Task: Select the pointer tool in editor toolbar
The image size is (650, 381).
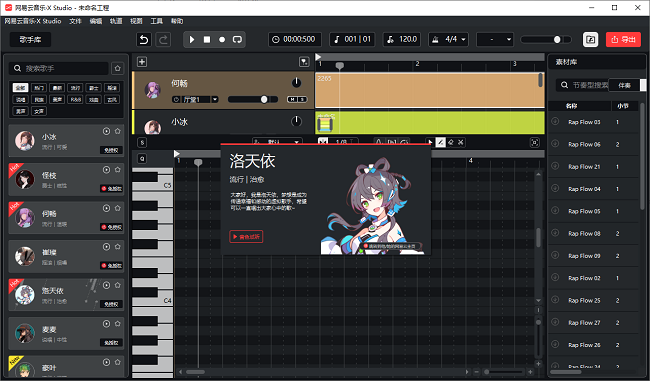Action: click(x=430, y=142)
